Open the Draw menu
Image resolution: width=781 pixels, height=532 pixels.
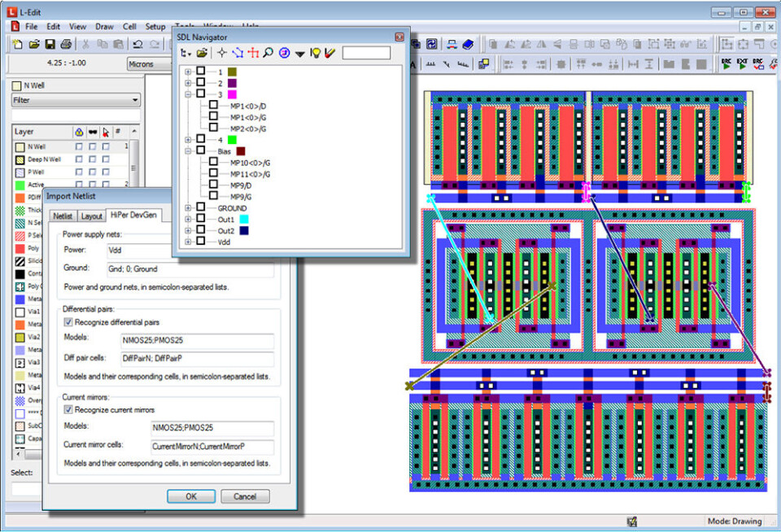tap(104, 26)
